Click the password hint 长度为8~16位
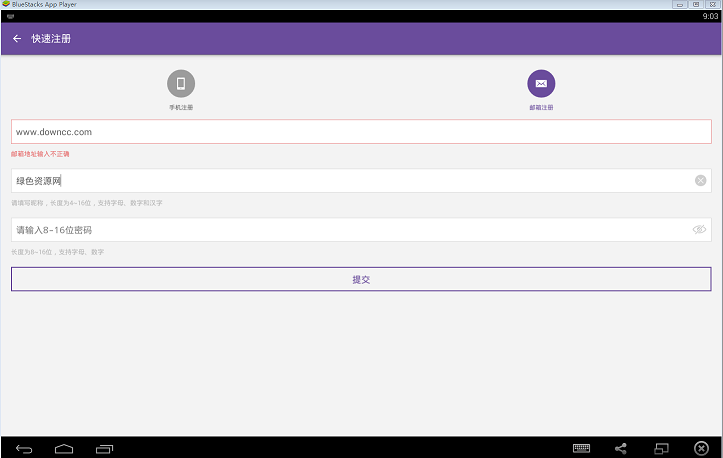Viewport: 723px width, 458px height. 58,252
